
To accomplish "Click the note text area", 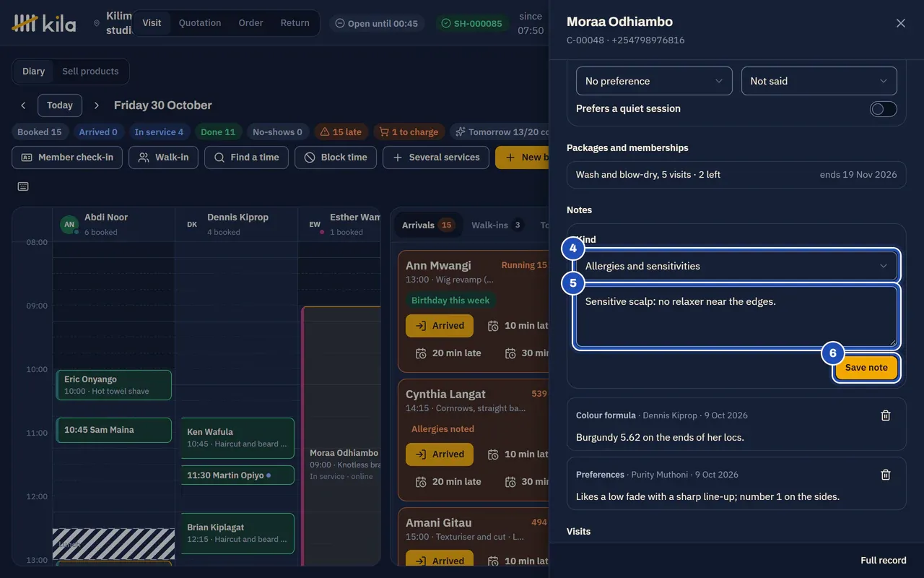I will click(x=736, y=317).
